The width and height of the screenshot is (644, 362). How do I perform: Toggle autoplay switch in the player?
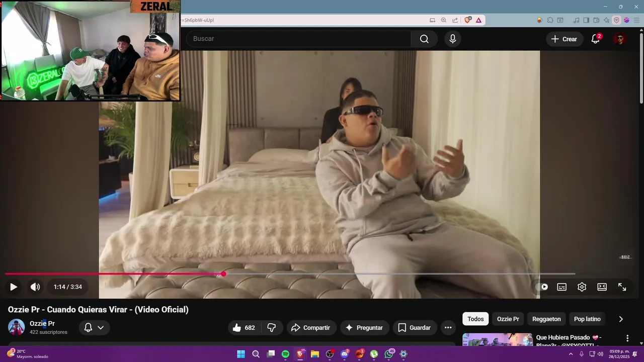(x=543, y=287)
